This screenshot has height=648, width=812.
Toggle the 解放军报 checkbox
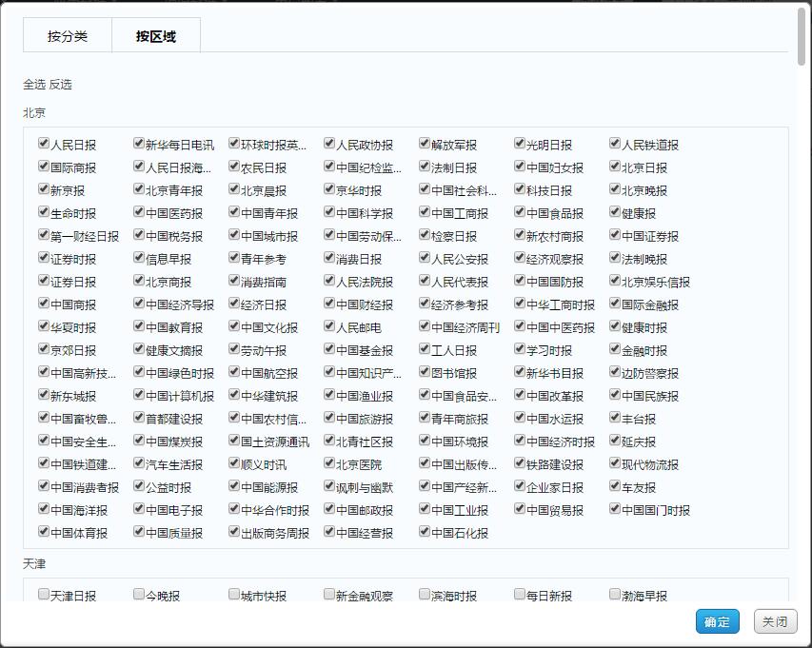(x=425, y=143)
